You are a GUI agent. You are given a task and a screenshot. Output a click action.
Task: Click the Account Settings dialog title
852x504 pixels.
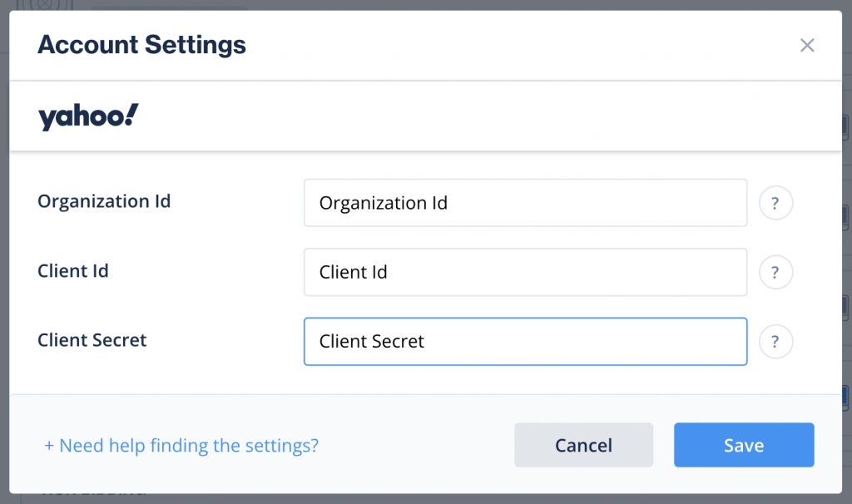141,45
